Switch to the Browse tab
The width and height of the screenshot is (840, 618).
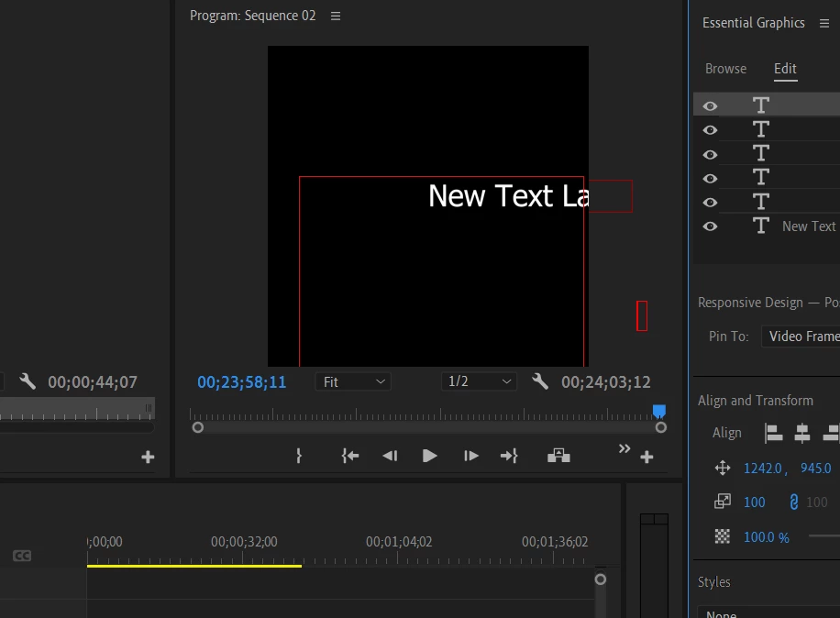(725, 69)
